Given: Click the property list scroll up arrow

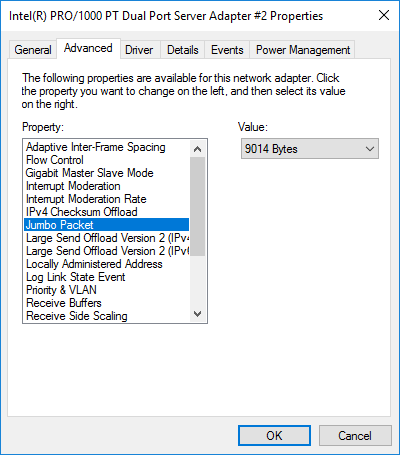Looking at the screenshot, I should click(x=197, y=149).
